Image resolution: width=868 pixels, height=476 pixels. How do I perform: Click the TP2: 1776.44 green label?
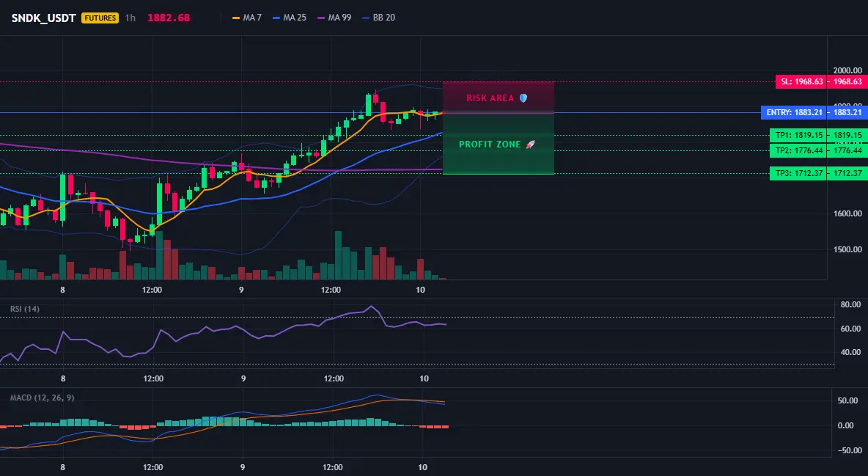point(798,151)
